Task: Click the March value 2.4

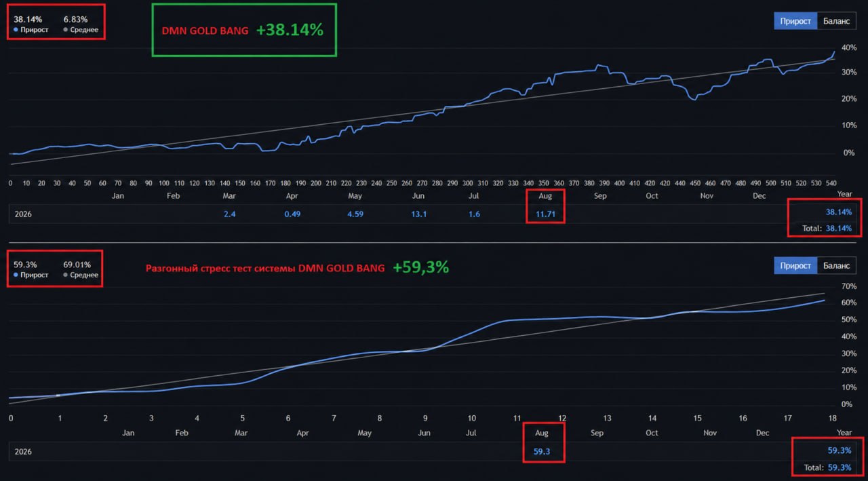Action: (229, 214)
